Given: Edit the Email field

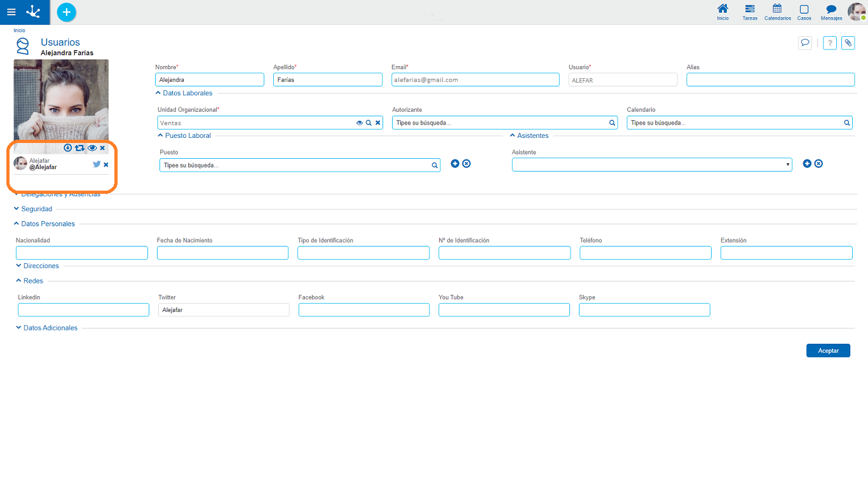Looking at the screenshot, I should tap(475, 79).
